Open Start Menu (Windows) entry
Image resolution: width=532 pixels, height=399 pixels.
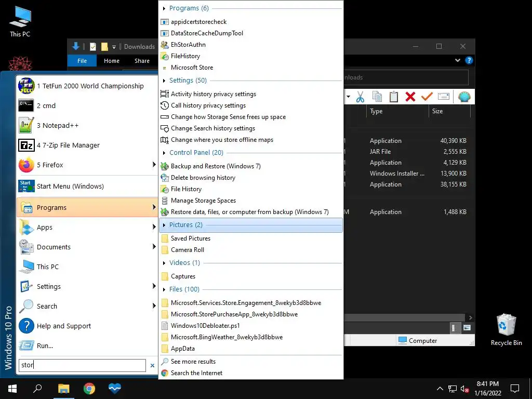[87, 187]
